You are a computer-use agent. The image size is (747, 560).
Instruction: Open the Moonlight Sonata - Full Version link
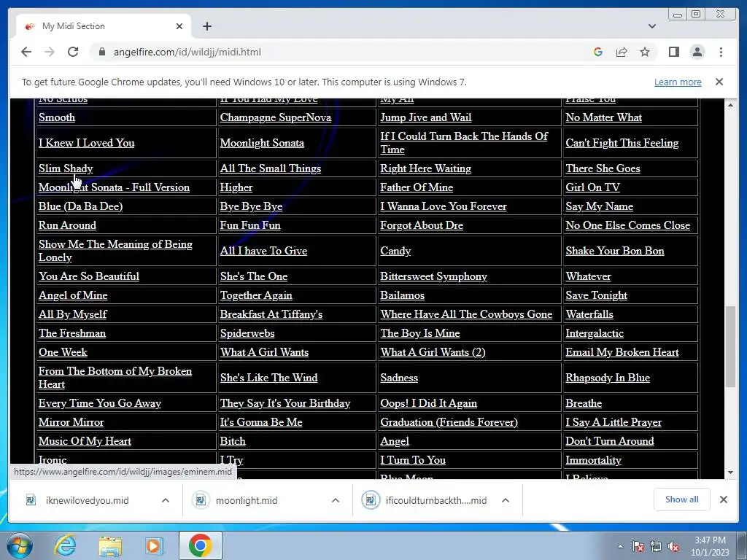tap(114, 187)
